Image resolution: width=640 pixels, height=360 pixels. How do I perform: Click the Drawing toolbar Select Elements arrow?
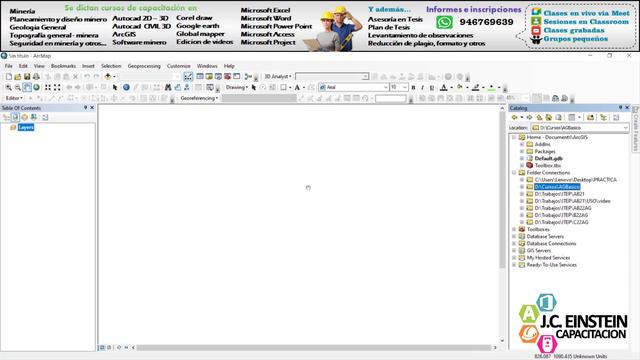pos(253,87)
